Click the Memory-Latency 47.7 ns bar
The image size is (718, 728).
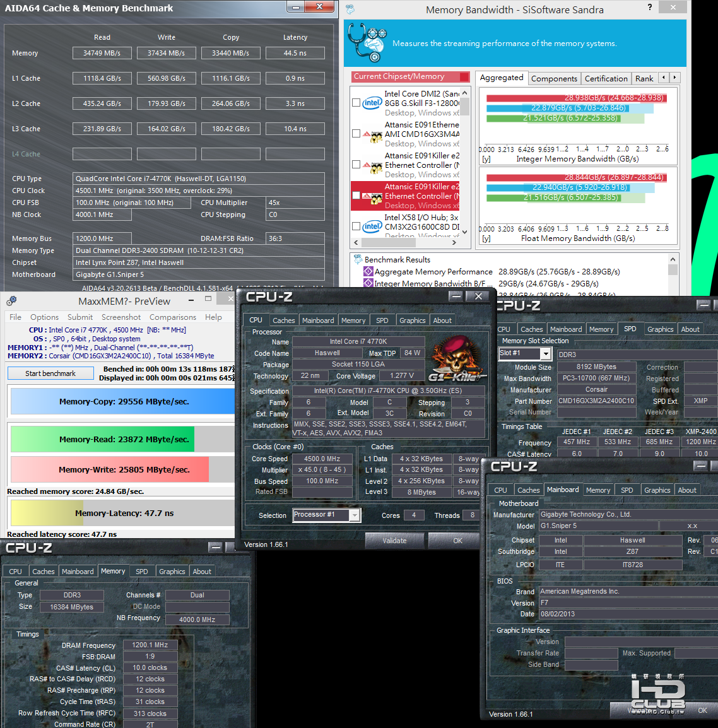123,513
